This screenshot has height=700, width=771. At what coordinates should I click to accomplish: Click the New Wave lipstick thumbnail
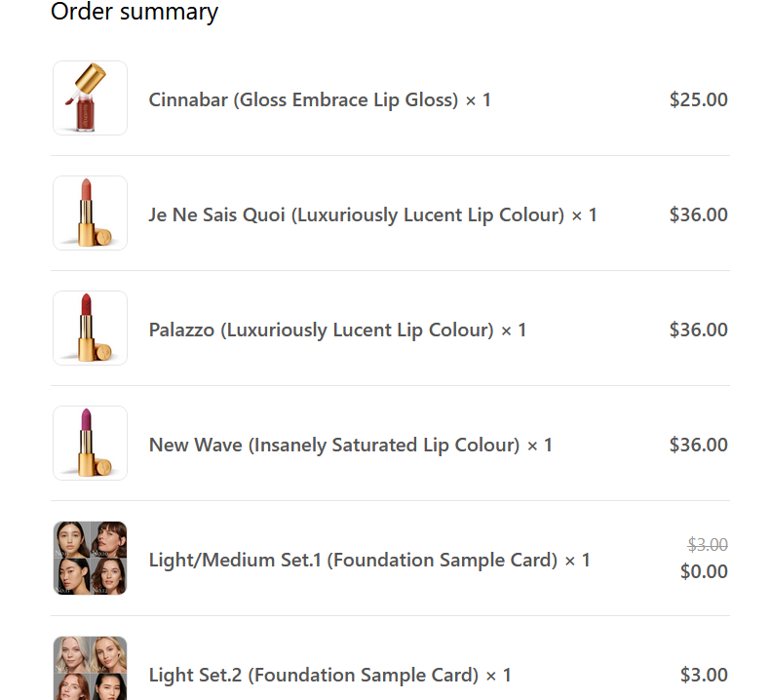click(x=90, y=444)
